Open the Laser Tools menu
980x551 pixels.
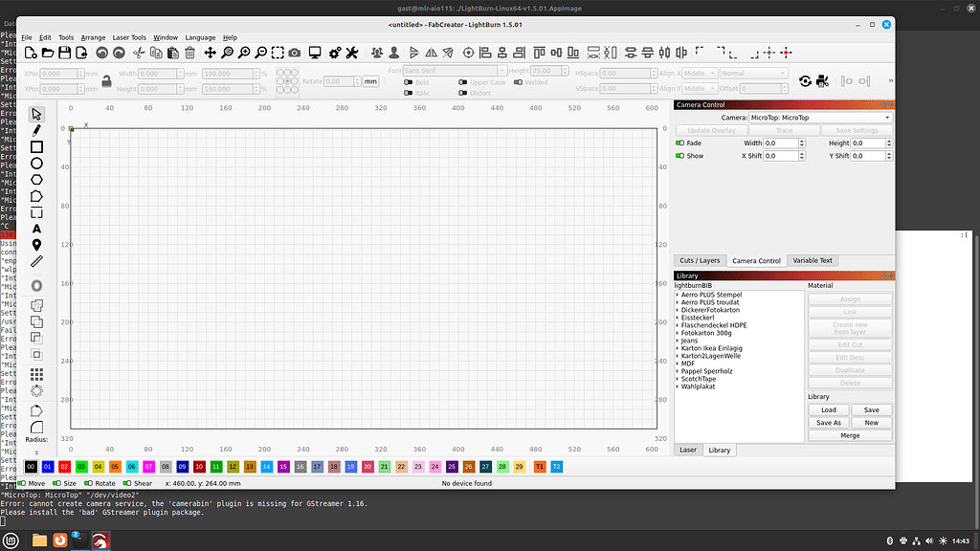tap(129, 37)
